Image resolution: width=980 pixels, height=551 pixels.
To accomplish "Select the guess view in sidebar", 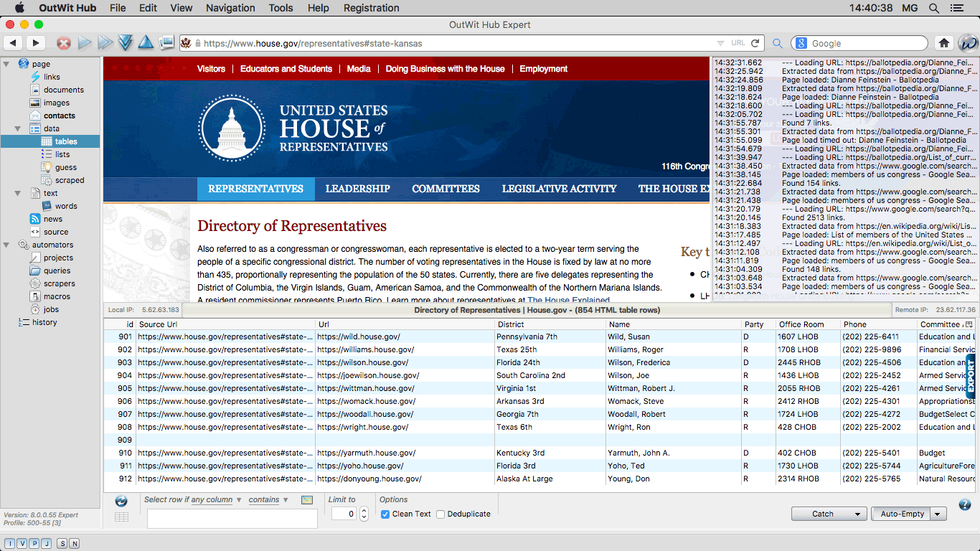I will 66,167.
